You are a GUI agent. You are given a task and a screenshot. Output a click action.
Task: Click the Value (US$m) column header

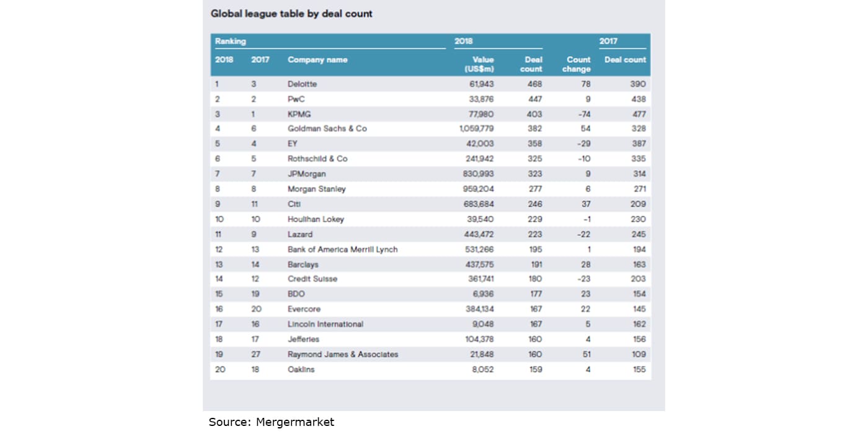pyautogui.click(x=479, y=64)
